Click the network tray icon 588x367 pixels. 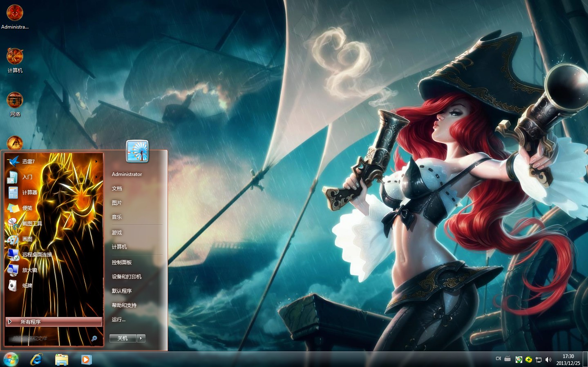tap(539, 360)
